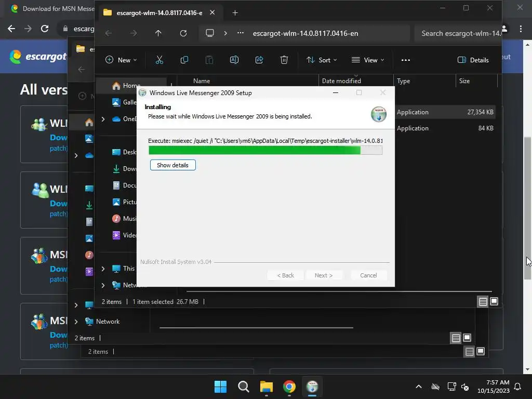Sort by the Size column header

click(464, 81)
